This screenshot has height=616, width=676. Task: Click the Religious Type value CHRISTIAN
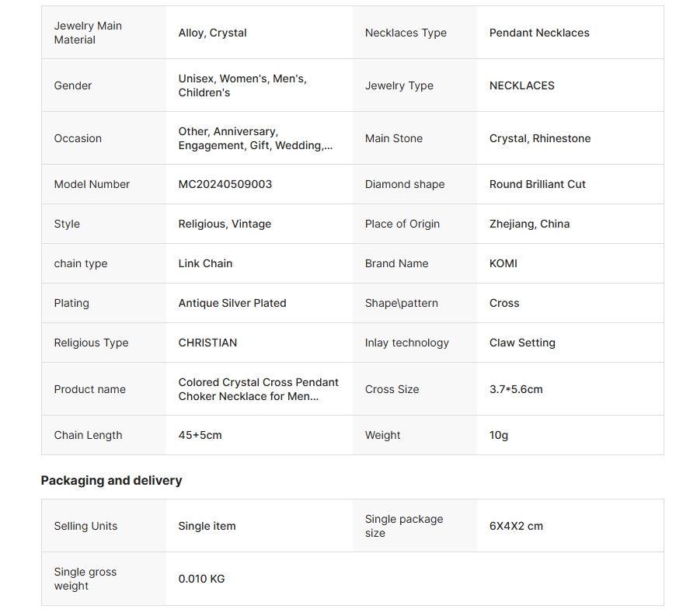coord(207,343)
